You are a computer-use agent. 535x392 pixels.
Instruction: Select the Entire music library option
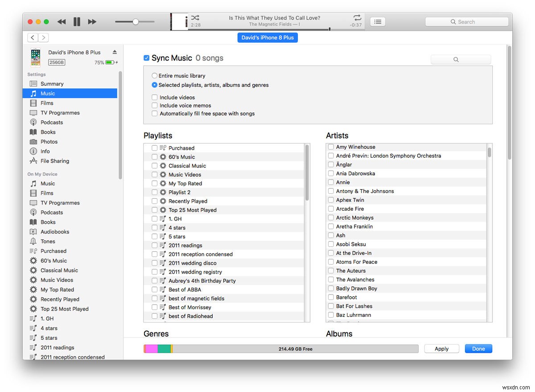point(154,75)
